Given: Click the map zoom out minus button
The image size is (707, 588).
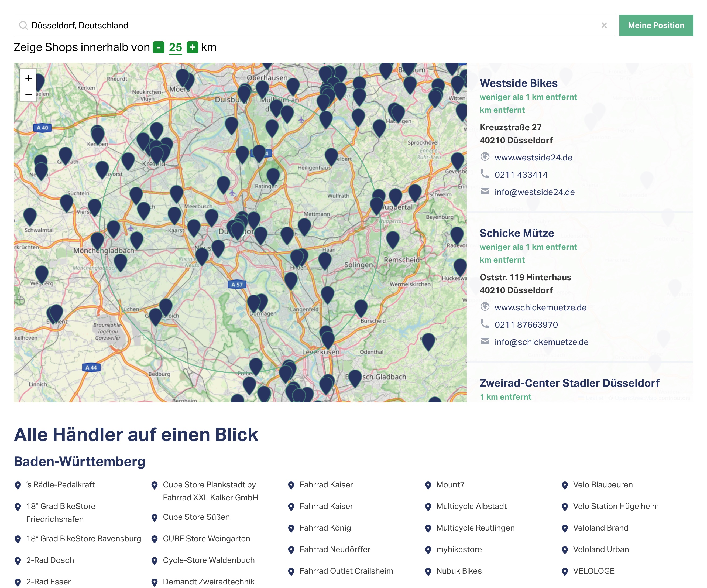Looking at the screenshot, I should [29, 94].
